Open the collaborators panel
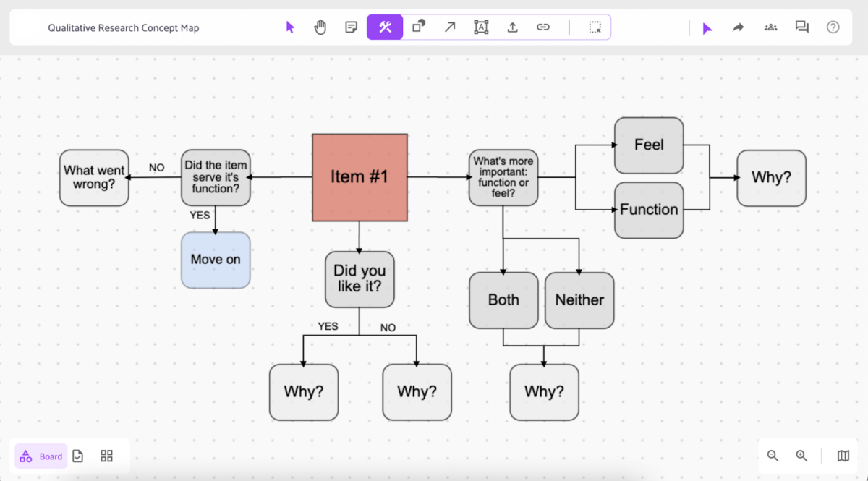The height and width of the screenshot is (481, 868). tap(770, 27)
